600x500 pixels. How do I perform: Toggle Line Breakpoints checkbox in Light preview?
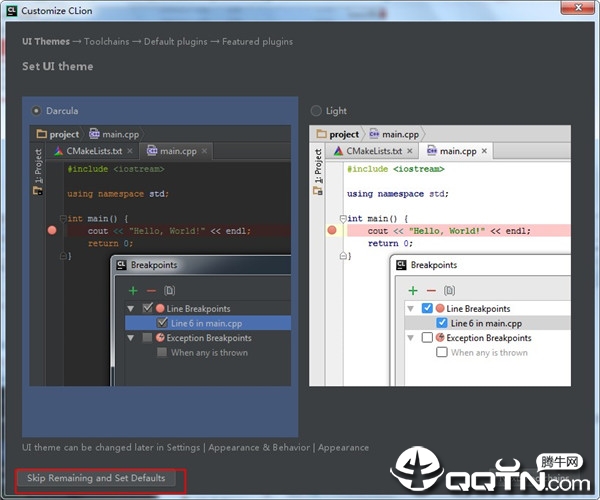point(427,308)
